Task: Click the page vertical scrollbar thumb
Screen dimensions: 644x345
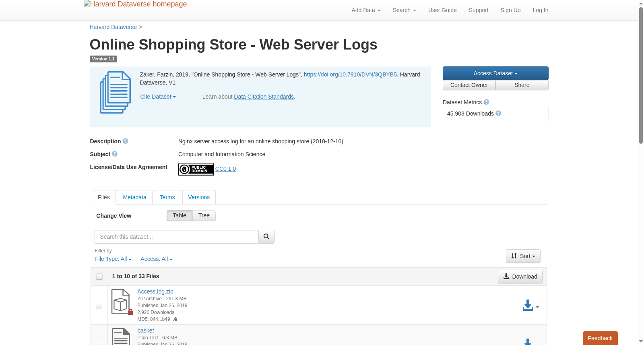Action: pyautogui.click(x=641, y=75)
